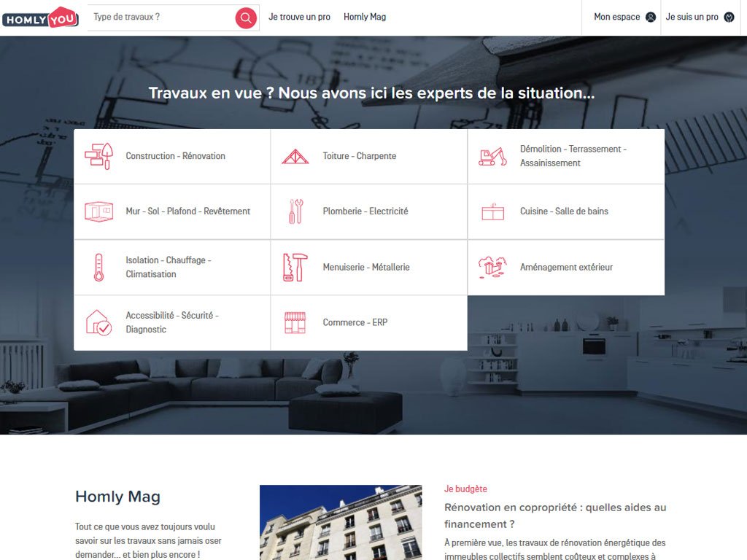Select the wrench and screwdriver Plomberie icon
The width and height of the screenshot is (747, 560).
[295, 211]
